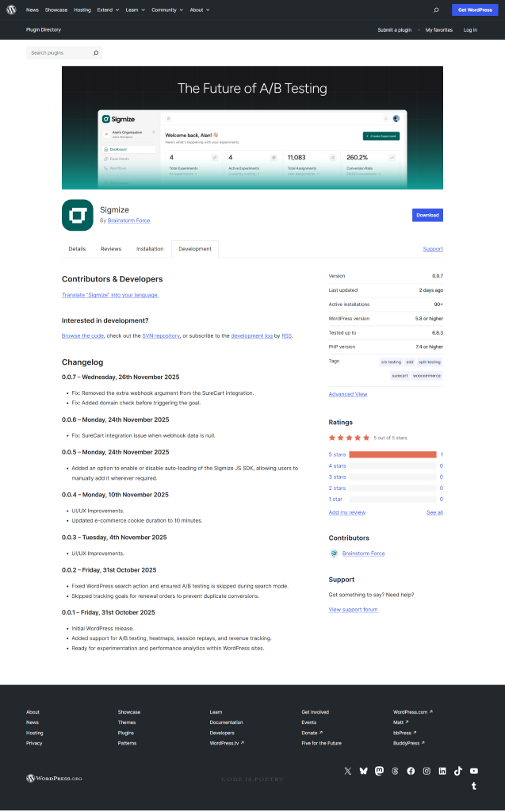Image resolution: width=505 pixels, height=812 pixels.
Task: Focus the Search plugins input field
Action: 59,53
